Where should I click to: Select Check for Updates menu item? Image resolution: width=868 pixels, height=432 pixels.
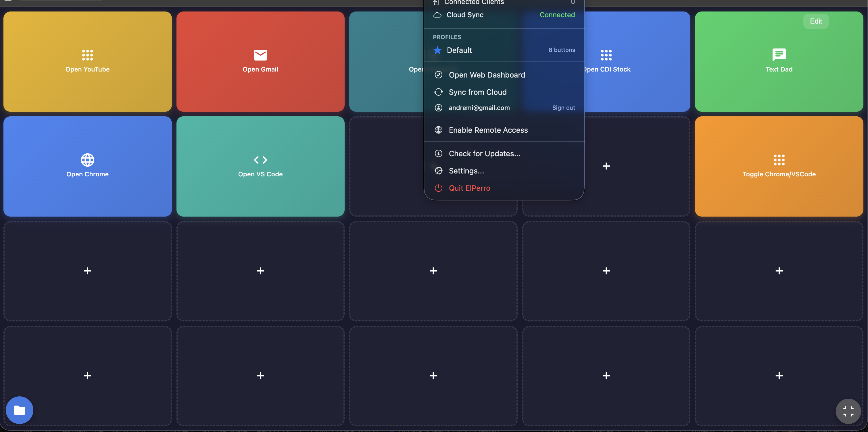click(x=484, y=154)
